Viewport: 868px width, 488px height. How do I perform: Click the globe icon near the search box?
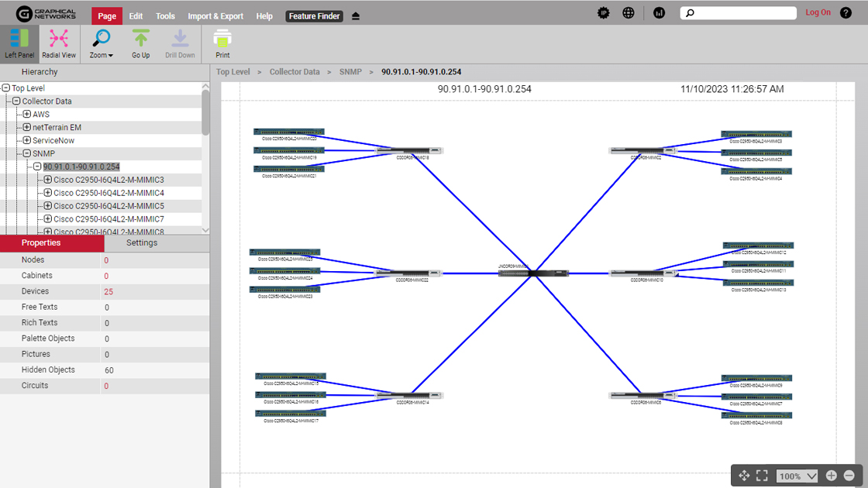pyautogui.click(x=629, y=12)
